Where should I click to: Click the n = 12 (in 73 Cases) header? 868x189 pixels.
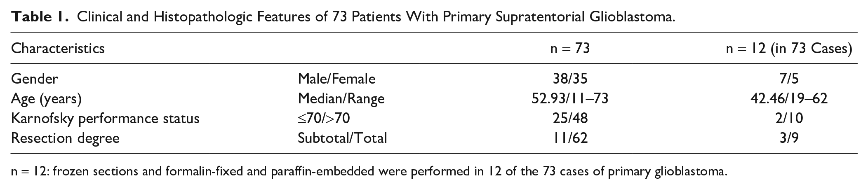pyautogui.click(x=789, y=49)
